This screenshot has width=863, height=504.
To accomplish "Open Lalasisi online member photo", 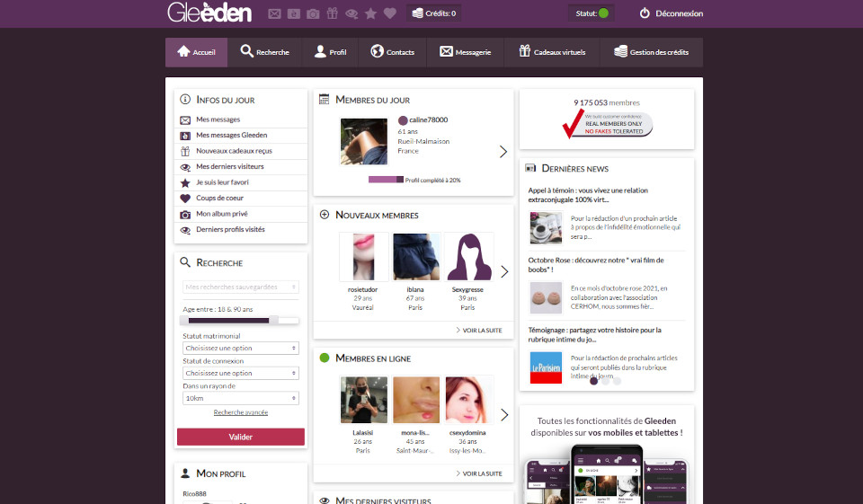I will (x=363, y=400).
